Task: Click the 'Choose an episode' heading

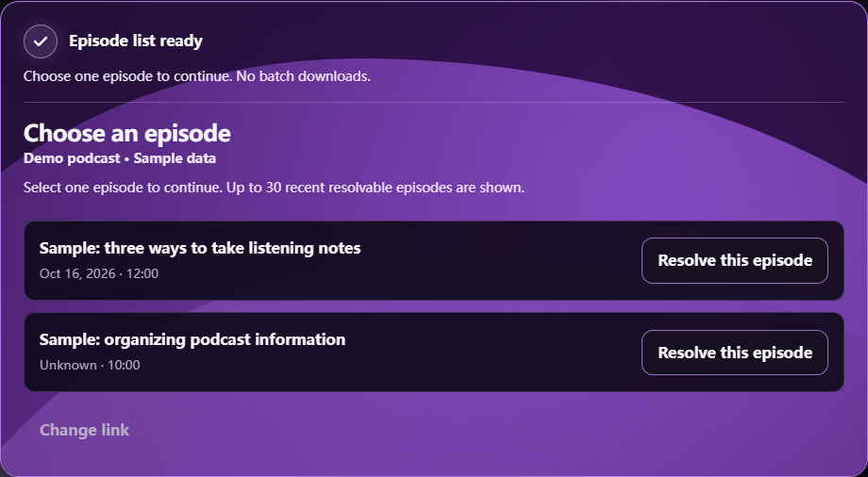Action: point(126,133)
